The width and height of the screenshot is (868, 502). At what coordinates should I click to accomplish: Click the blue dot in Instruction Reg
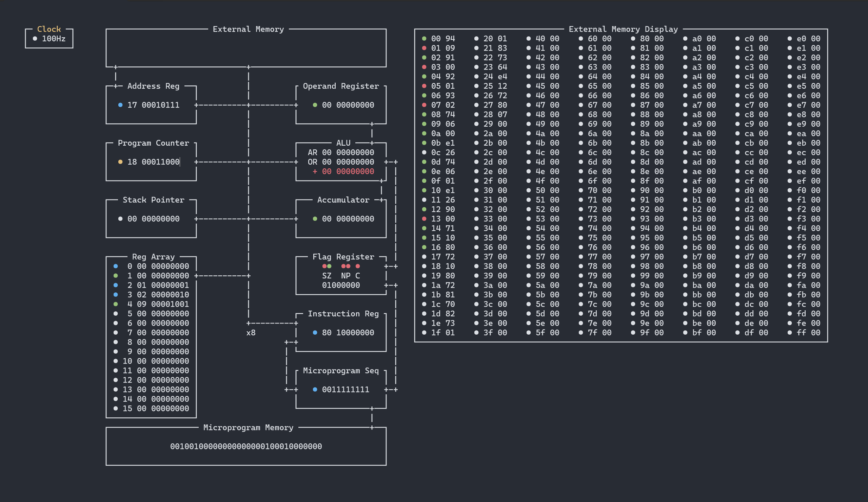[315, 333]
